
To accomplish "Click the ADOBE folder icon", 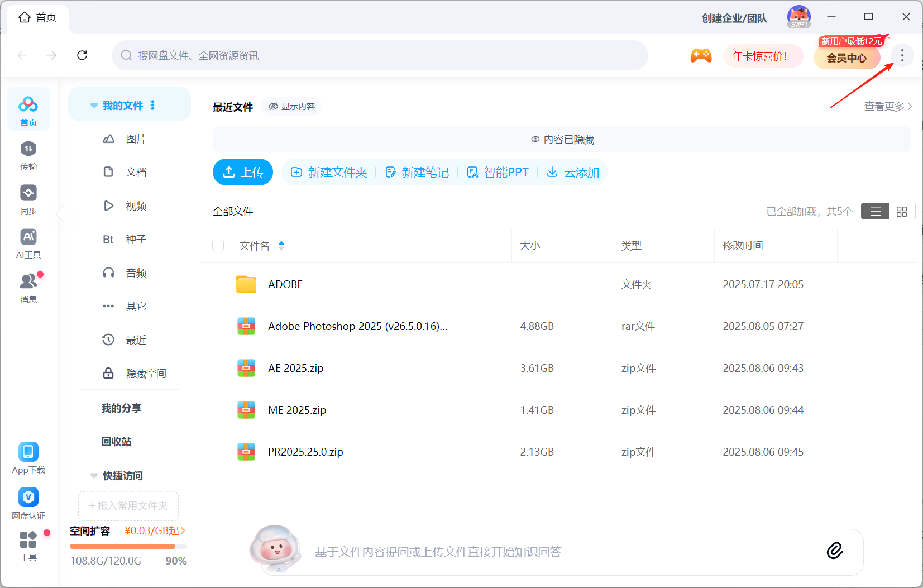I will click(x=246, y=284).
